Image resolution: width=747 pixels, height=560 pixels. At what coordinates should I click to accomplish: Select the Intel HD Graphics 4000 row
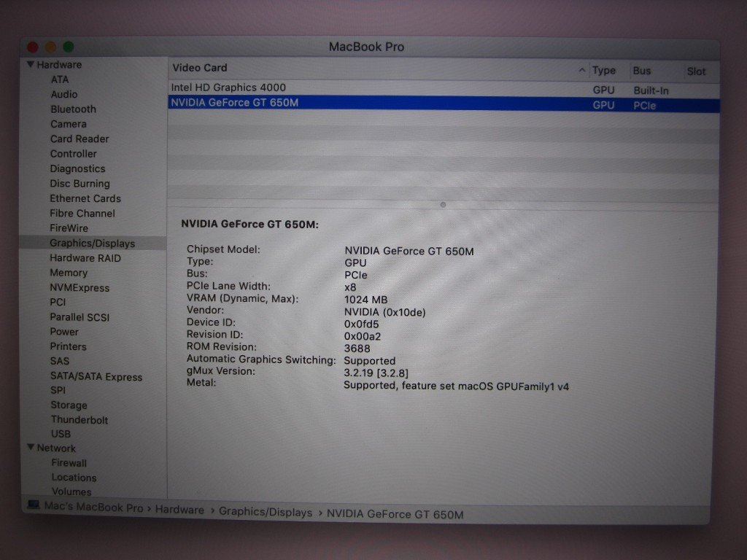pos(444,88)
